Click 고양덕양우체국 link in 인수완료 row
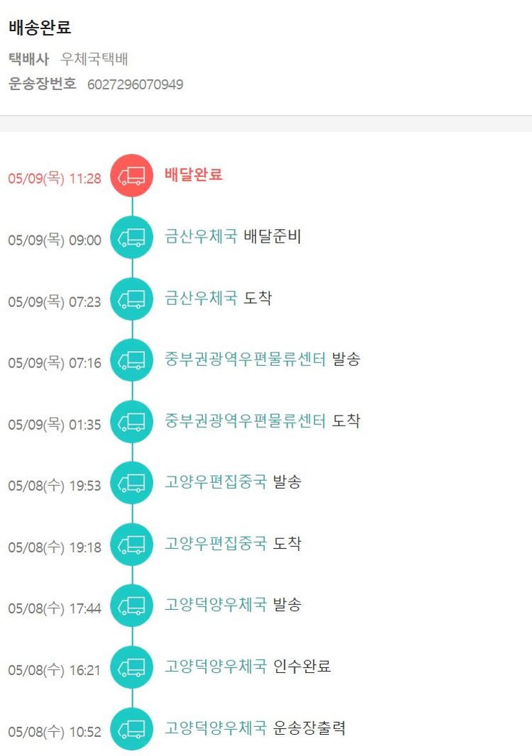 pyautogui.click(x=216, y=667)
